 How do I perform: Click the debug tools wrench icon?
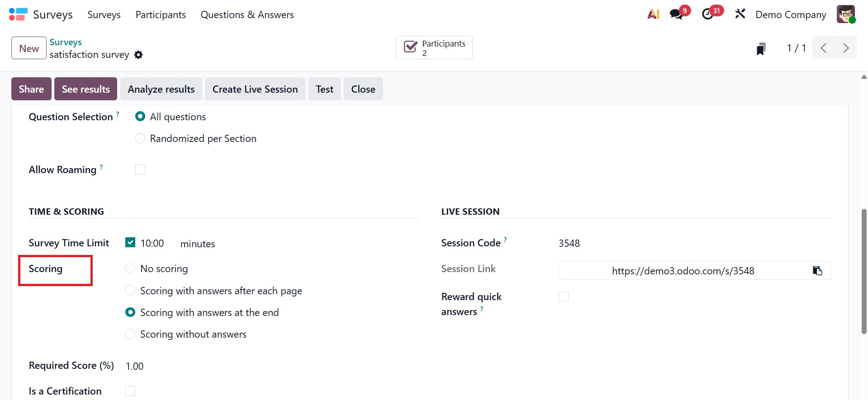pos(740,14)
